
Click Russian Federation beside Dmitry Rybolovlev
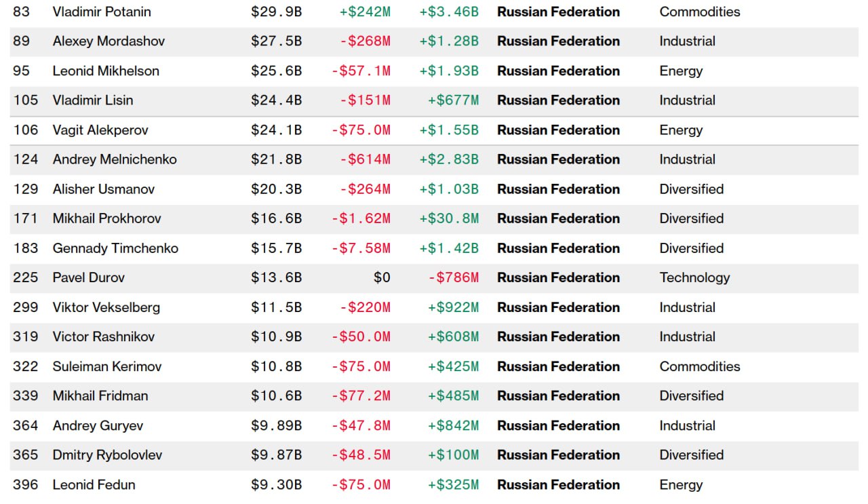[558, 454]
